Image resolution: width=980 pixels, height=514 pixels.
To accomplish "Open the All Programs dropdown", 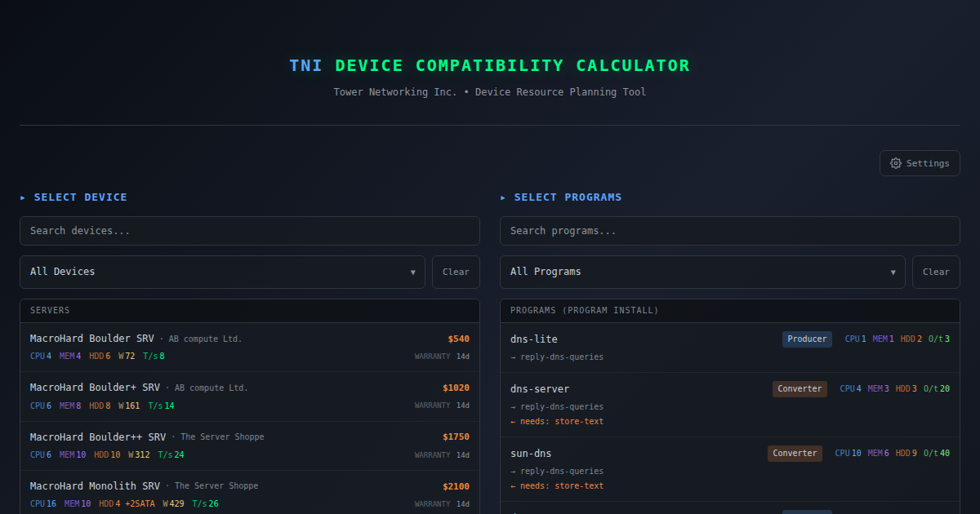I will [x=703, y=272].
